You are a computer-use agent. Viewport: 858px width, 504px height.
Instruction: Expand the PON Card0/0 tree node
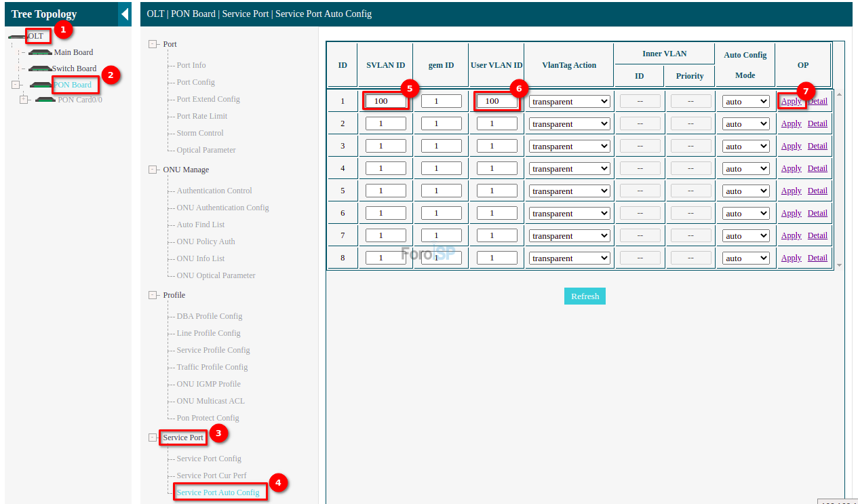pos(24,100)
